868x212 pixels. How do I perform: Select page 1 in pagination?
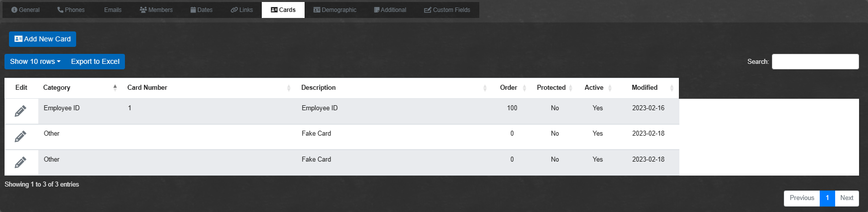click(x=827, y=198)
